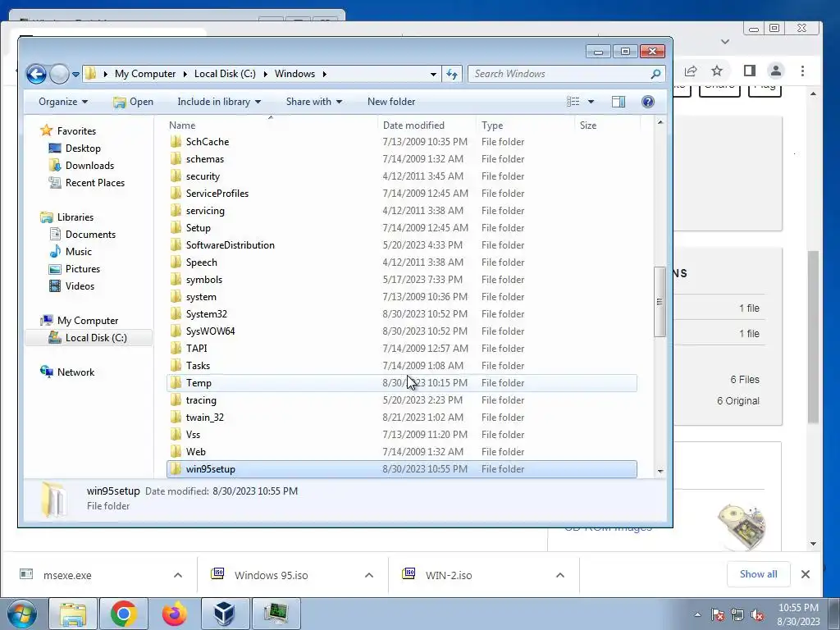Click the symbols folder name
Image resolution: width=840 pixels, height=630 pixels.
(x=203, y=280)
